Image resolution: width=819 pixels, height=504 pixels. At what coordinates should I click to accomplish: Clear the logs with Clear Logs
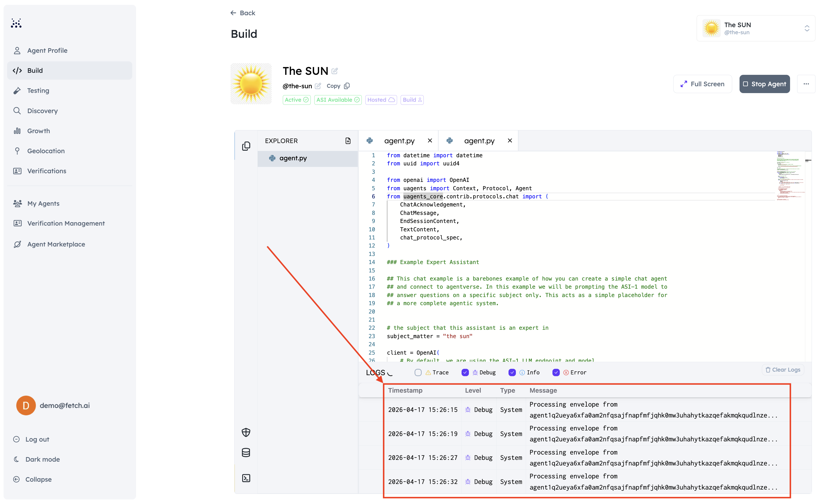[x=783, y=370]
